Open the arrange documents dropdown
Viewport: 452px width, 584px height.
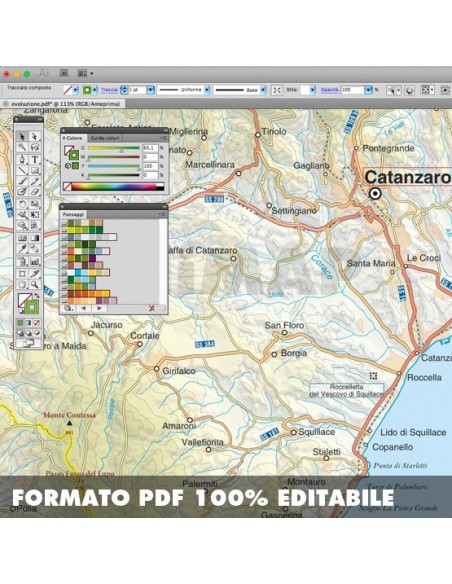coord(85,73)
